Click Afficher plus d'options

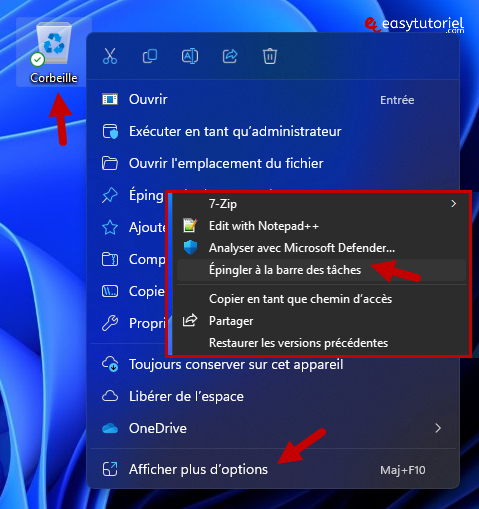pyautogui.click(x=273, y=469)
